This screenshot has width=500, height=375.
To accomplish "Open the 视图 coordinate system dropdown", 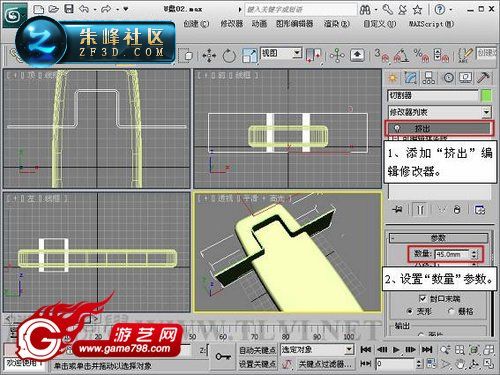I will click(281, 53).
